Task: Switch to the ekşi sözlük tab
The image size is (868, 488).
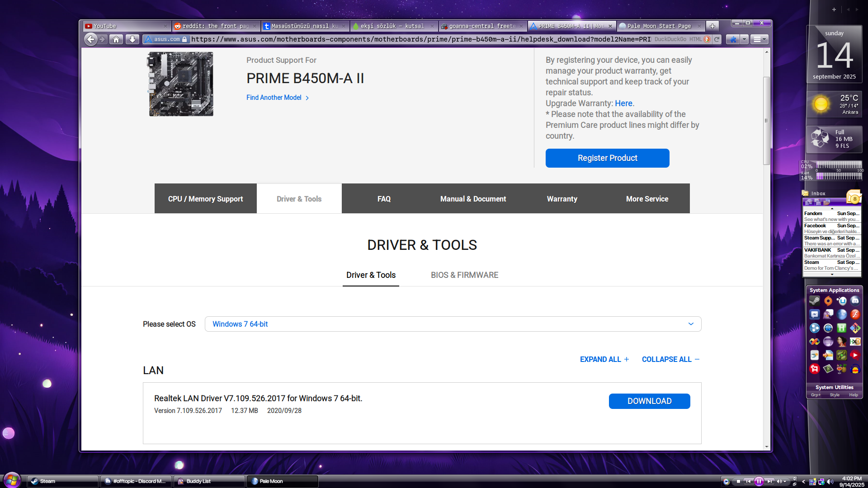Action: tap(394, 26)
